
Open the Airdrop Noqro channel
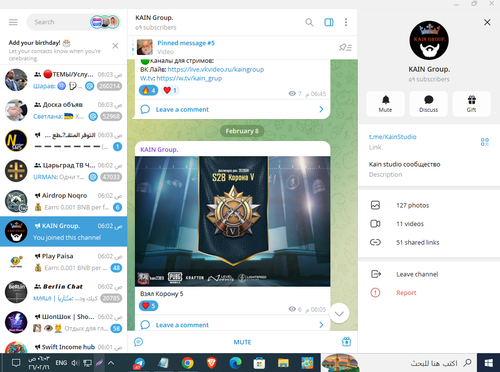[x=63, y=201]
